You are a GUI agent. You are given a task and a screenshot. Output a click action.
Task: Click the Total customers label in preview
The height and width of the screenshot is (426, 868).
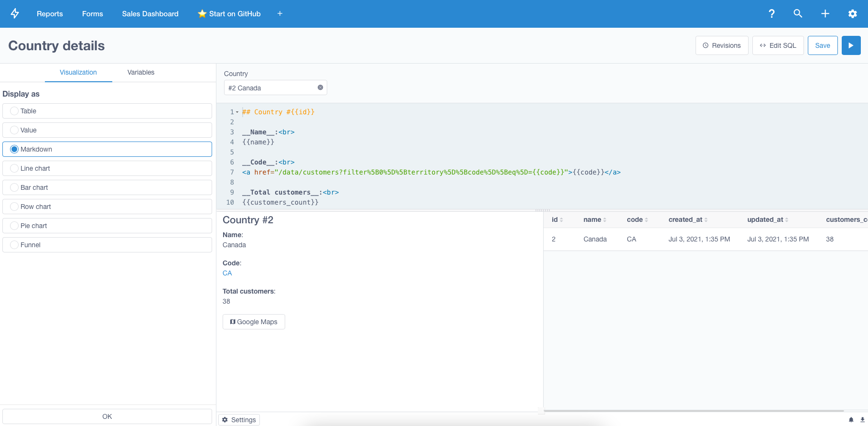(249, 291)
